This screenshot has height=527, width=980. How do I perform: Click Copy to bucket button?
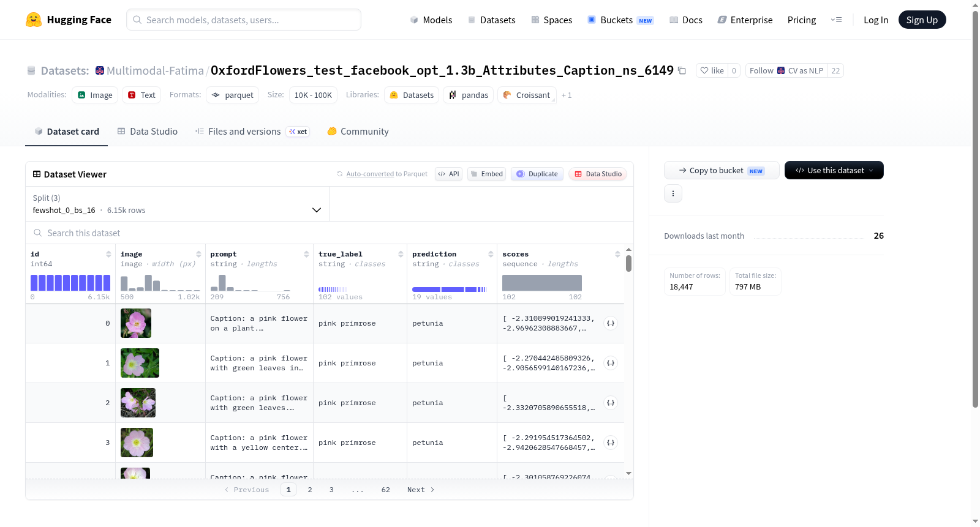pos(722,170)
